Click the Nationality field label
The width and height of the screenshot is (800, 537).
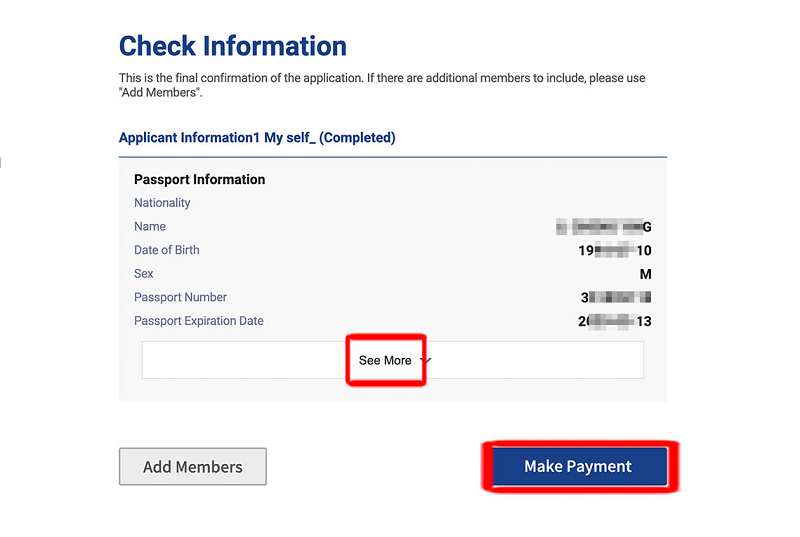coord(162,203)
